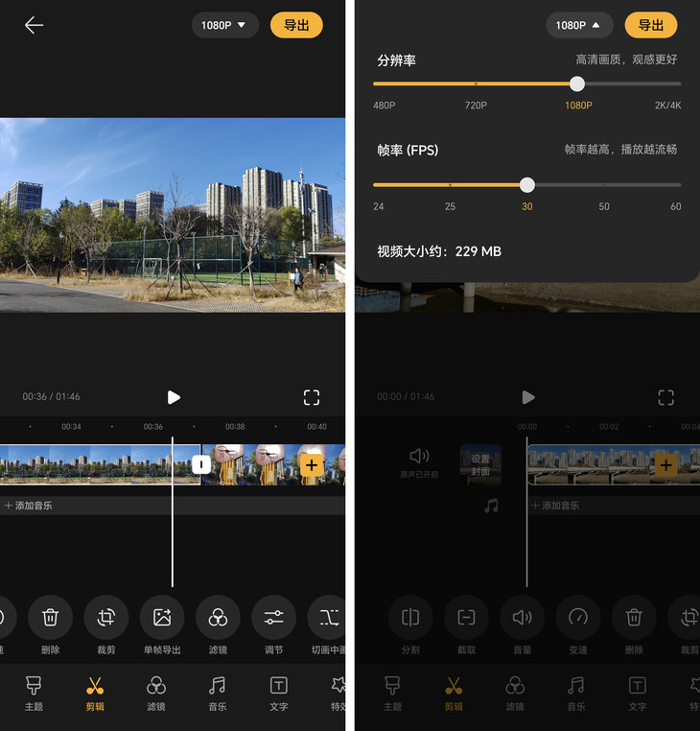Open the 变速 speed tool
This screenshot has width=700, height=731.
pos(578,625)
